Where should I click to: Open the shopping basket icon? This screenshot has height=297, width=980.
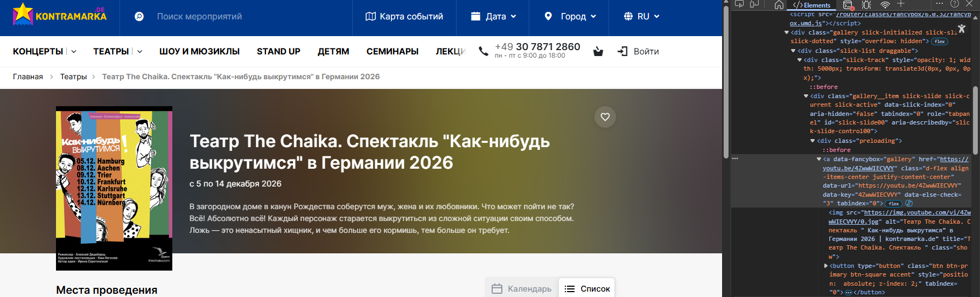coord(598,51)
